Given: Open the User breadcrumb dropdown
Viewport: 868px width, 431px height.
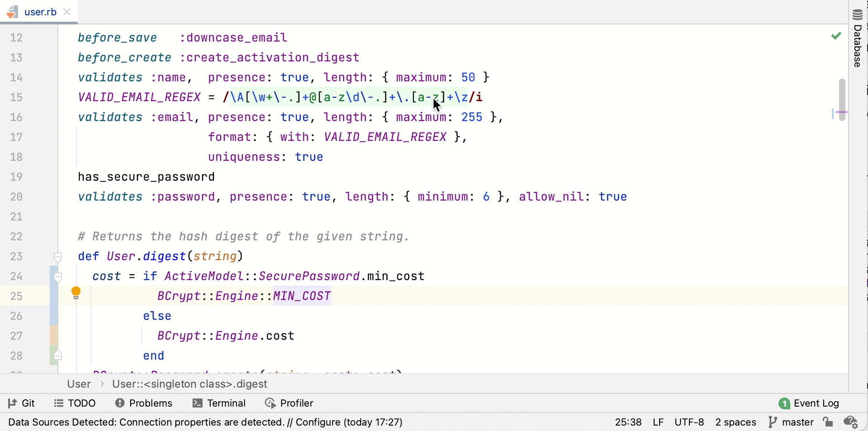Looking at the screenshot, I should point(78,384).
